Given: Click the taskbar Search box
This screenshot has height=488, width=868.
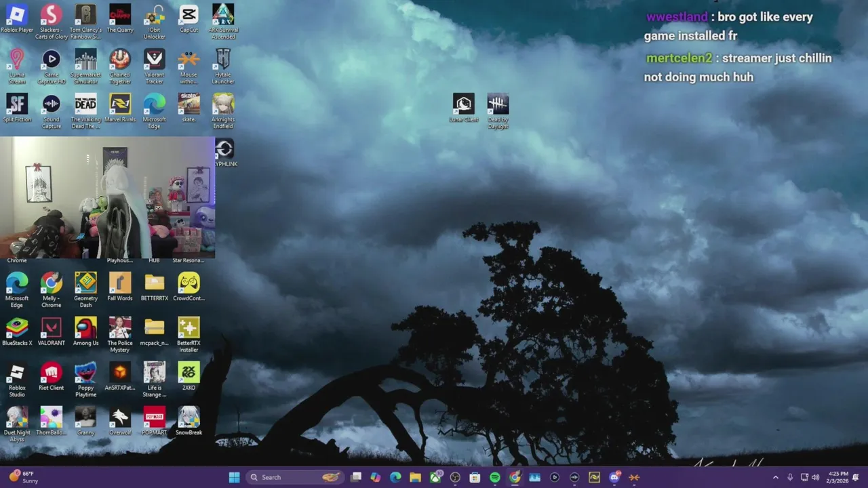Looking at the screenshot, I should click(294, 477).
